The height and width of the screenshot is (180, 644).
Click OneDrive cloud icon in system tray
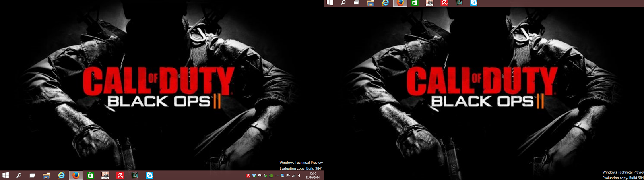(260, 176)
